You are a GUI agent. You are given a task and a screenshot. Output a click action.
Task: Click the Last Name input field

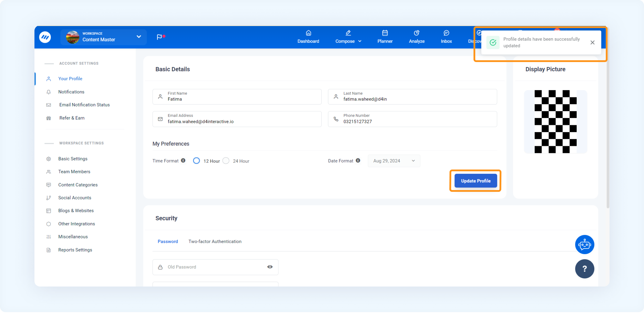tap(412, 97)
